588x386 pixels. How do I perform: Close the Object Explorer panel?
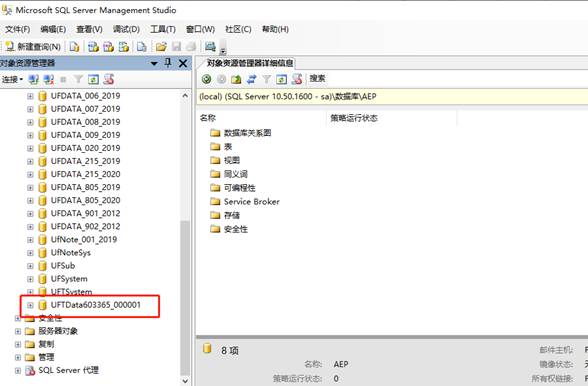tap(183, 63)
